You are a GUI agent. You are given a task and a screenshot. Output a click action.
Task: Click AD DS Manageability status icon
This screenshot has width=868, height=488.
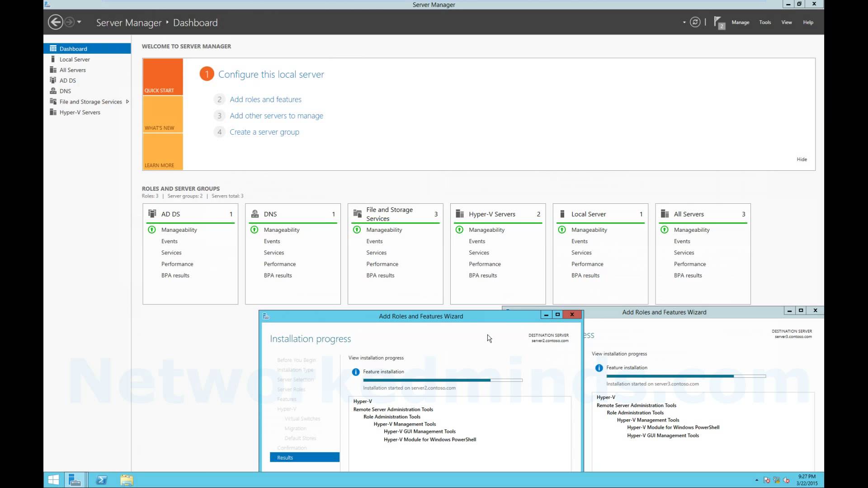[152, 230]
